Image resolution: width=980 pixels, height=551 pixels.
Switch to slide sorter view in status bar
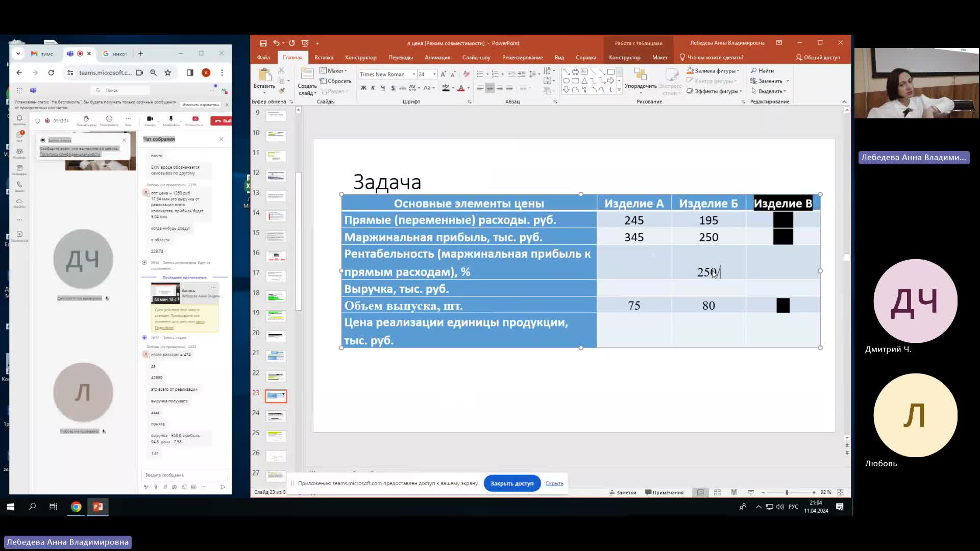click(x=717, y=492)
